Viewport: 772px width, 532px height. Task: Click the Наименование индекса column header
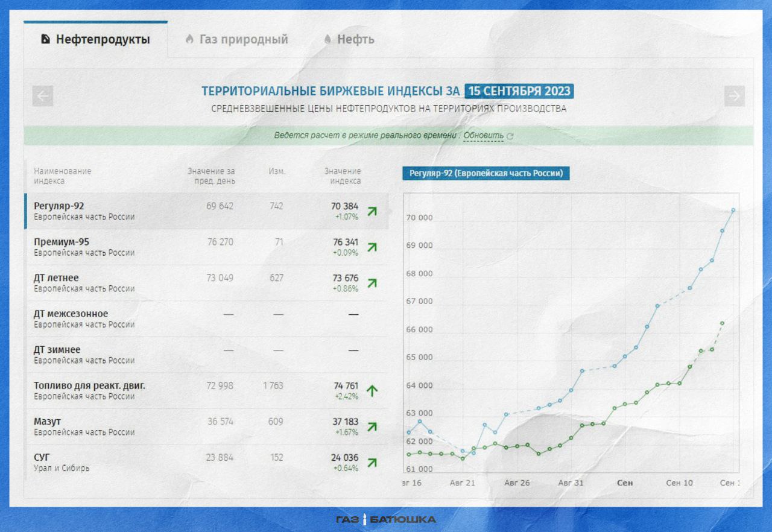point(63,176)
